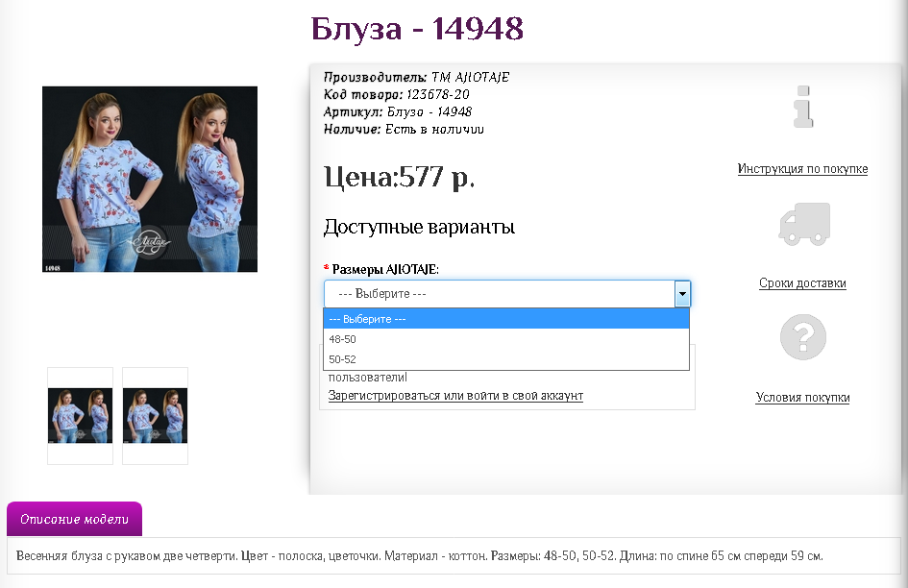This screenshot has height=588, width=908.
Task: Open the 'Условия покупки' link
Action: click(802, 398)
